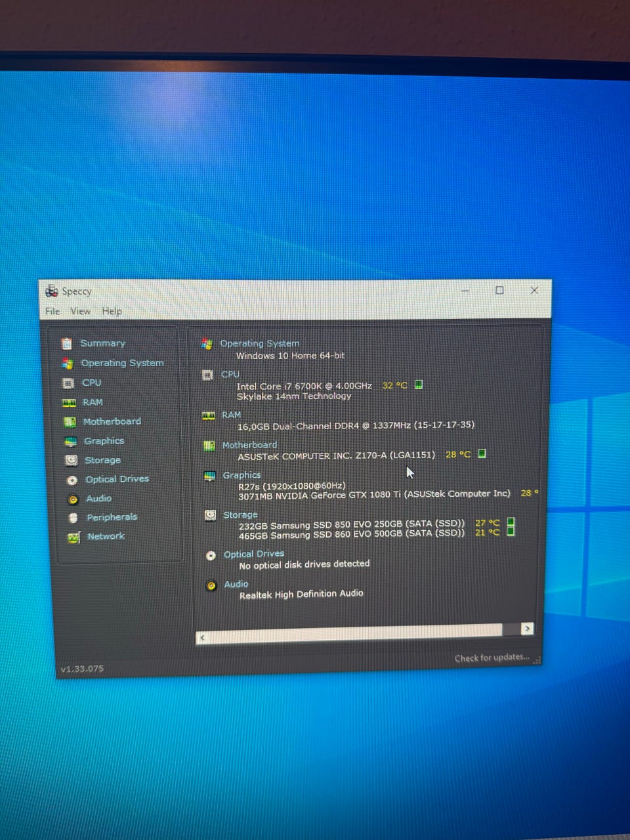Select Graphics in the sidebar

(x=104, y=441)
